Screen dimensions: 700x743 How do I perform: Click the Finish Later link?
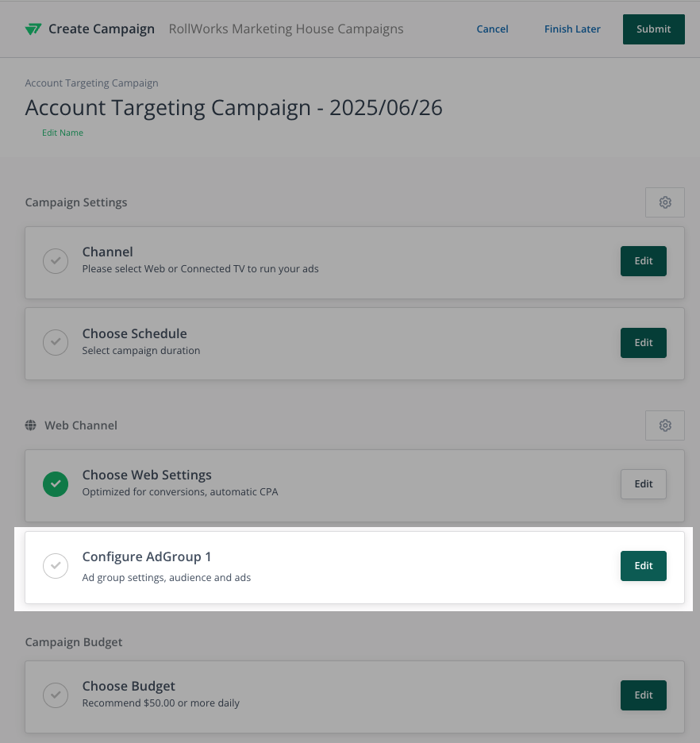572,29
